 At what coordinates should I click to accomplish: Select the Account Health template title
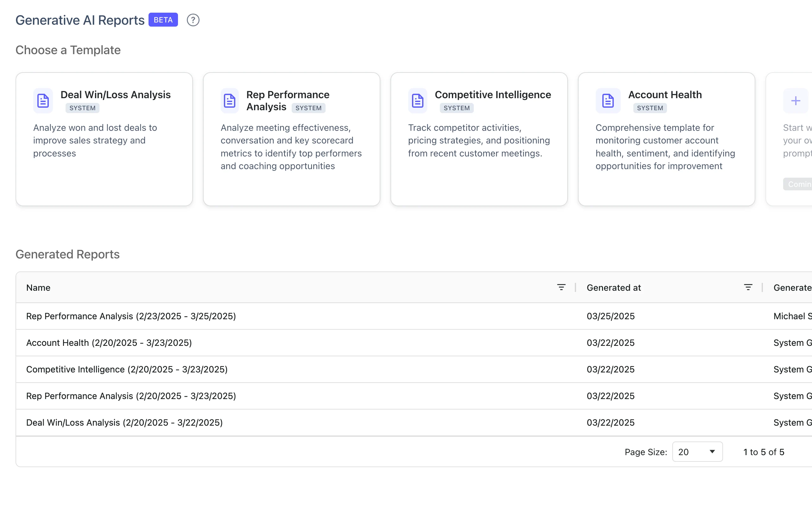click(665, 95)
